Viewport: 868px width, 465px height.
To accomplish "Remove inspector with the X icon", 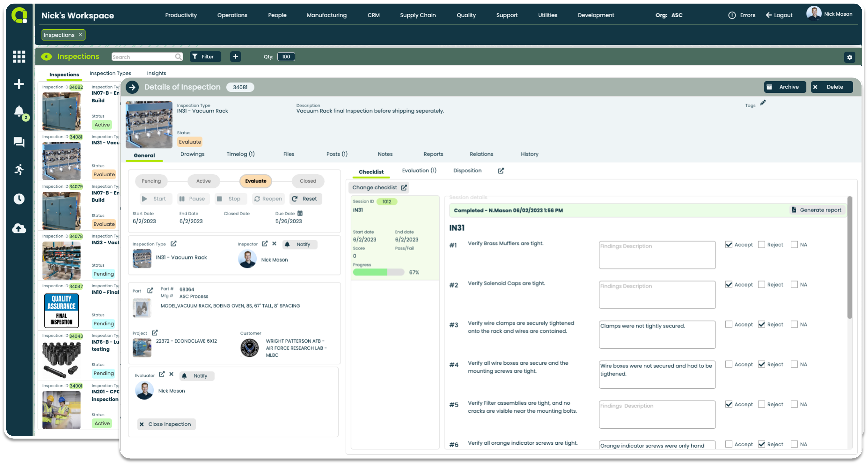I will tap(274, 244).
